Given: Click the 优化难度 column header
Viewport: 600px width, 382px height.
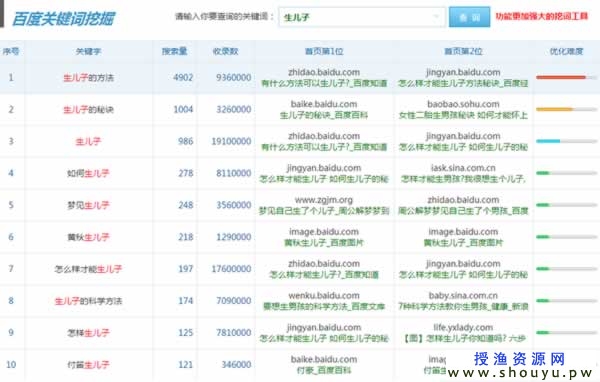Looking at the screenshot, I should point(566,51).
